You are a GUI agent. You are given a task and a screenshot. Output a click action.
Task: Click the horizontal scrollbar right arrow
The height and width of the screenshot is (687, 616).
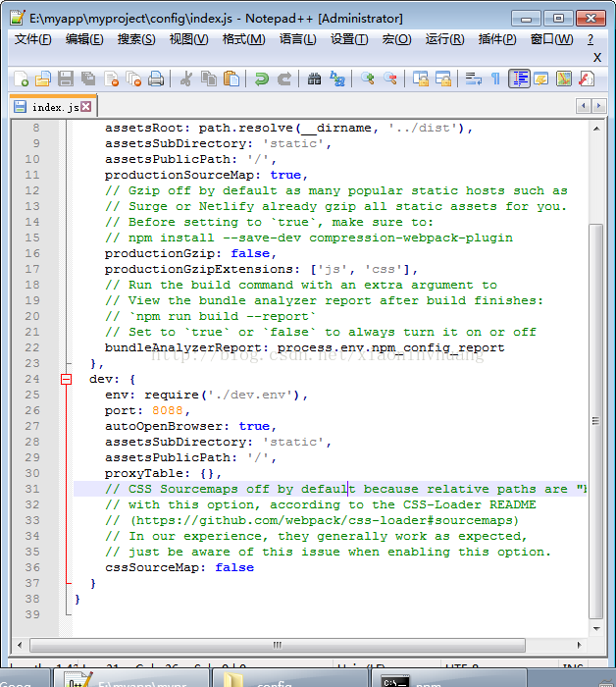pos(580,645)
